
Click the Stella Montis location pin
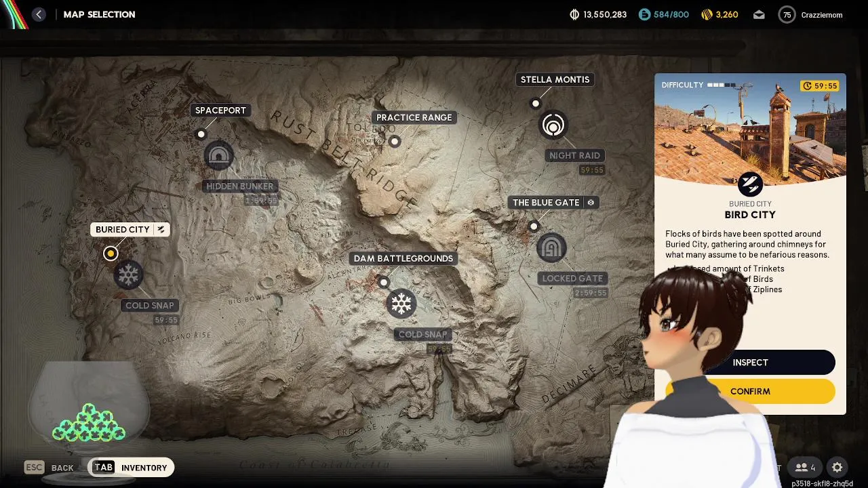536,104
